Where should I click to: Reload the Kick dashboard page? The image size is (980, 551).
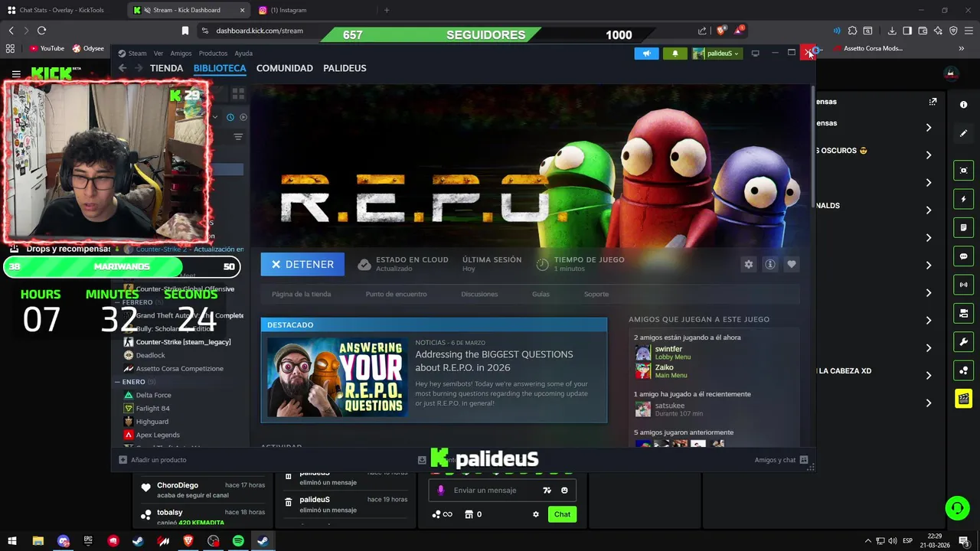[41, 31]
